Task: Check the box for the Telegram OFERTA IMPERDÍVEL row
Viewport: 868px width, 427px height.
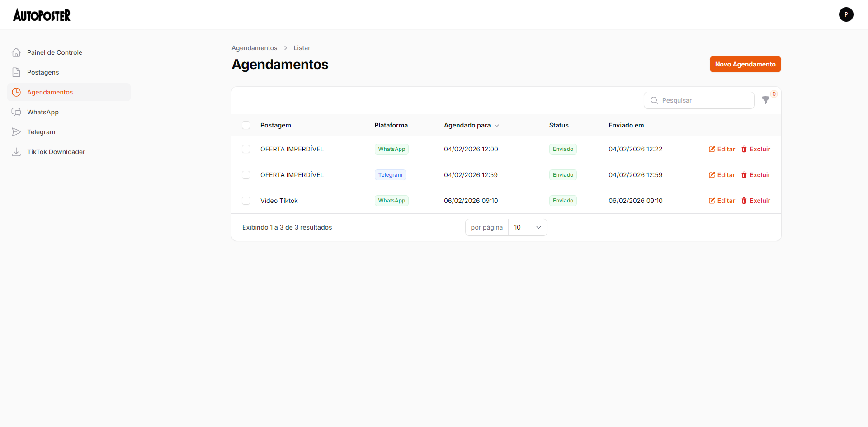Action: (246, 175)
